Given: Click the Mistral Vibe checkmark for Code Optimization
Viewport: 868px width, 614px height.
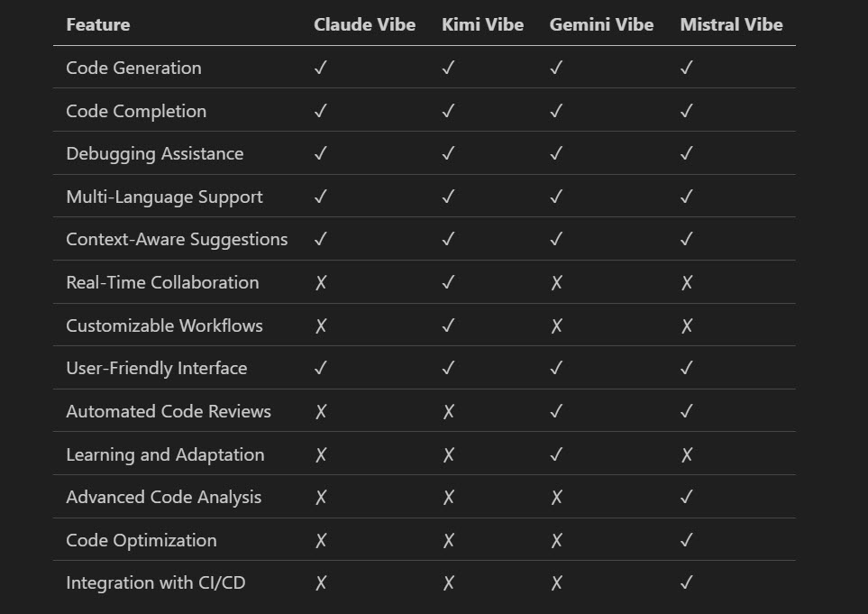Looking at the screenshot, I should (687, 540).
